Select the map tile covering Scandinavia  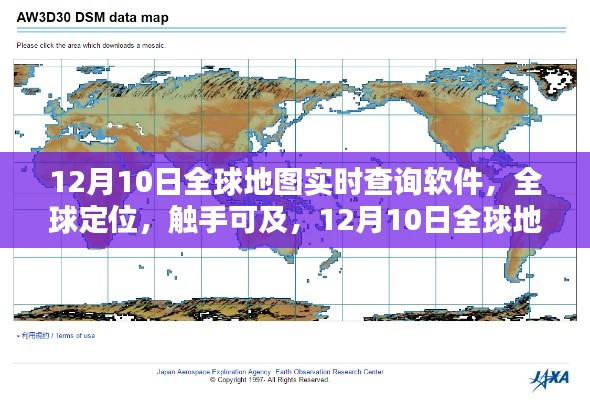(84, 89)
